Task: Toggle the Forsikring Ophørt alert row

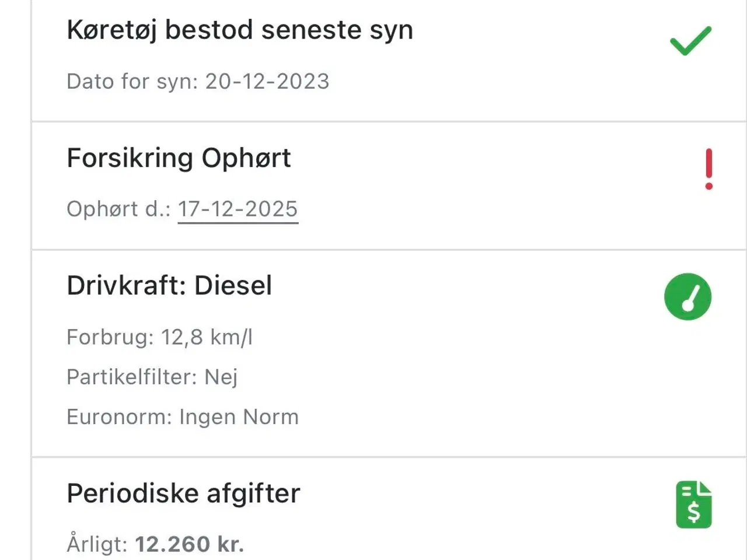Action: (373, 184)
